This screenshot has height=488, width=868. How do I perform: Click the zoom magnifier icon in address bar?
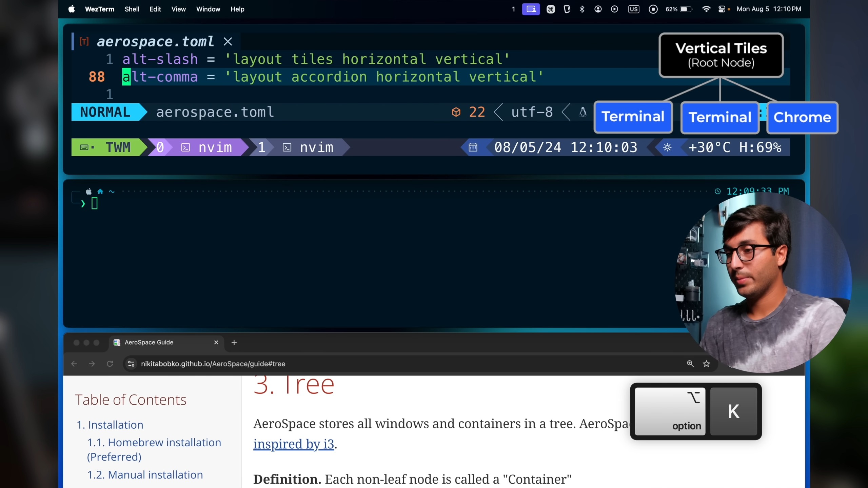690,364
